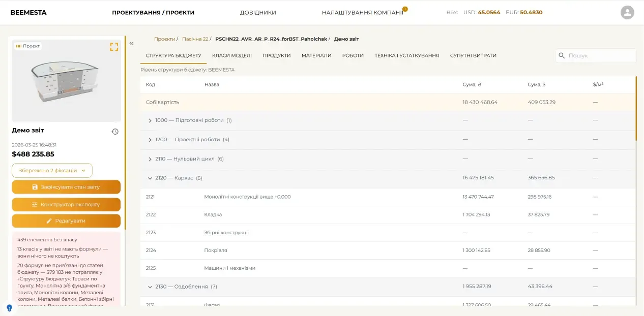Viewport: 644px width, 316px height.
Task: Expand the 2110 — Нульовий цикл row
Action: (150, 159)
